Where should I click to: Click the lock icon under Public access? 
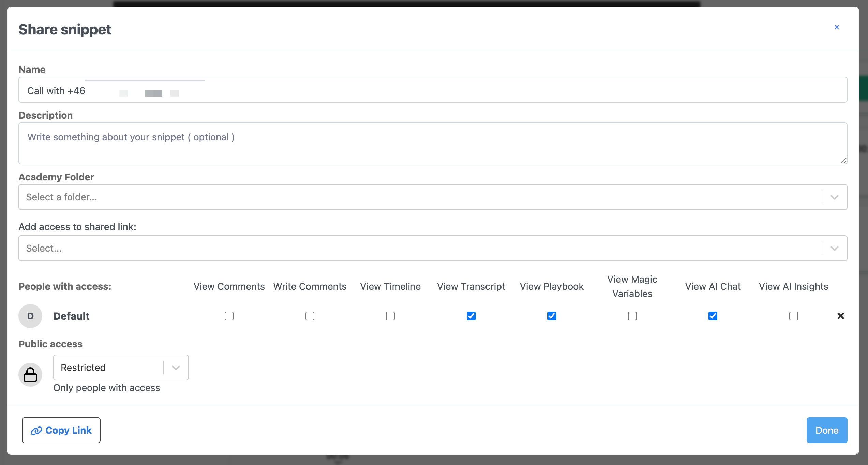30,375
